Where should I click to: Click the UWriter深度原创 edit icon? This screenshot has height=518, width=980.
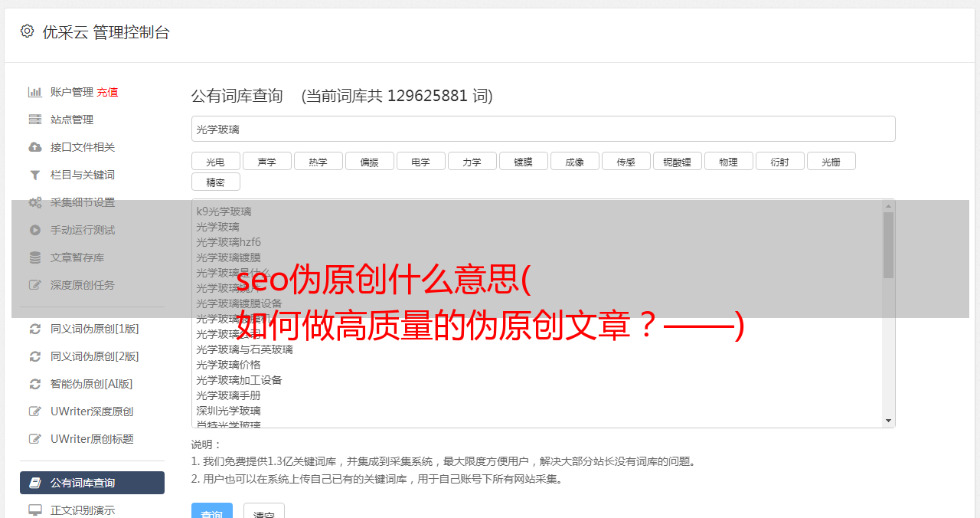point(35,411)
